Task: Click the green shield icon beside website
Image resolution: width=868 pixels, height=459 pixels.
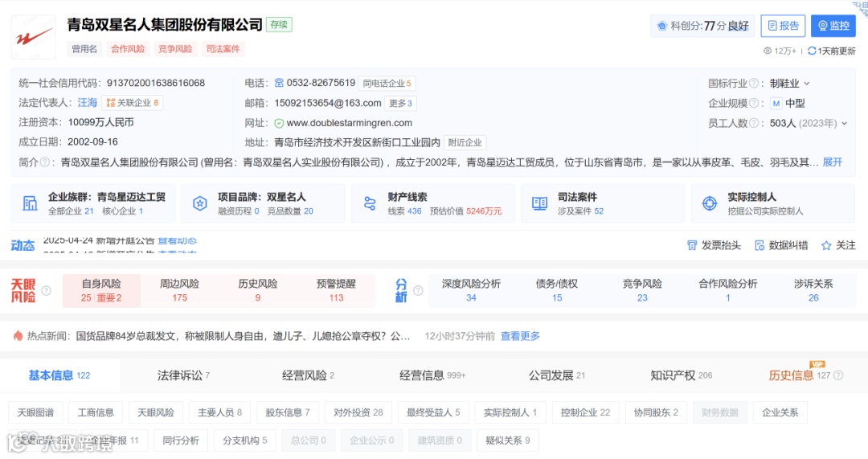Action: (279, 123)
